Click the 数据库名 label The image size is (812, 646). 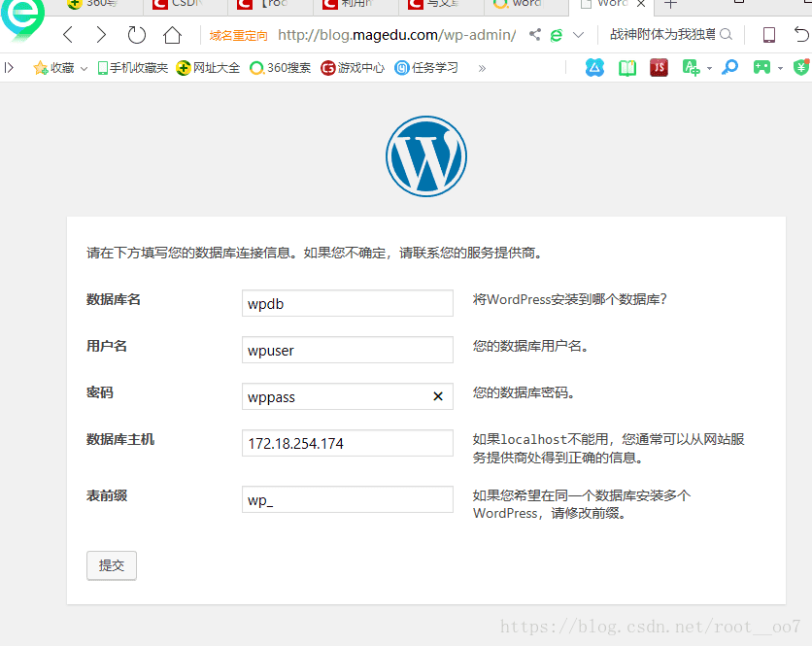click(114, 299)
